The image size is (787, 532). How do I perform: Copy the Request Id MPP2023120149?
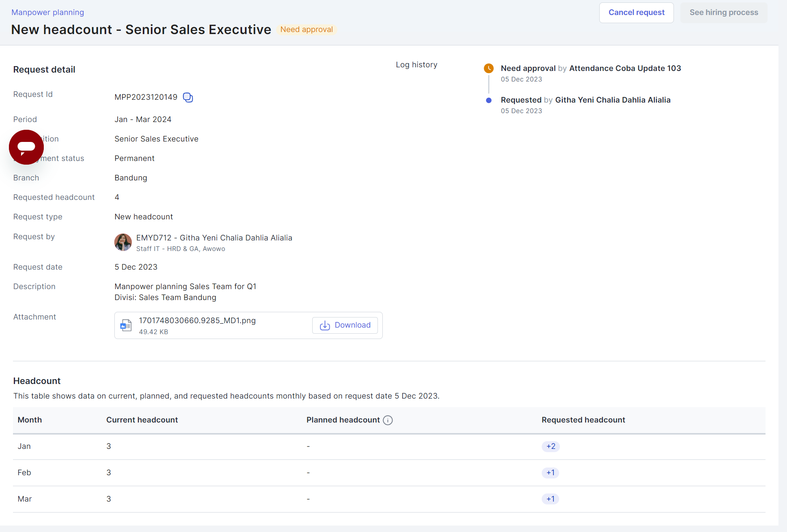[x=188, y=97]
